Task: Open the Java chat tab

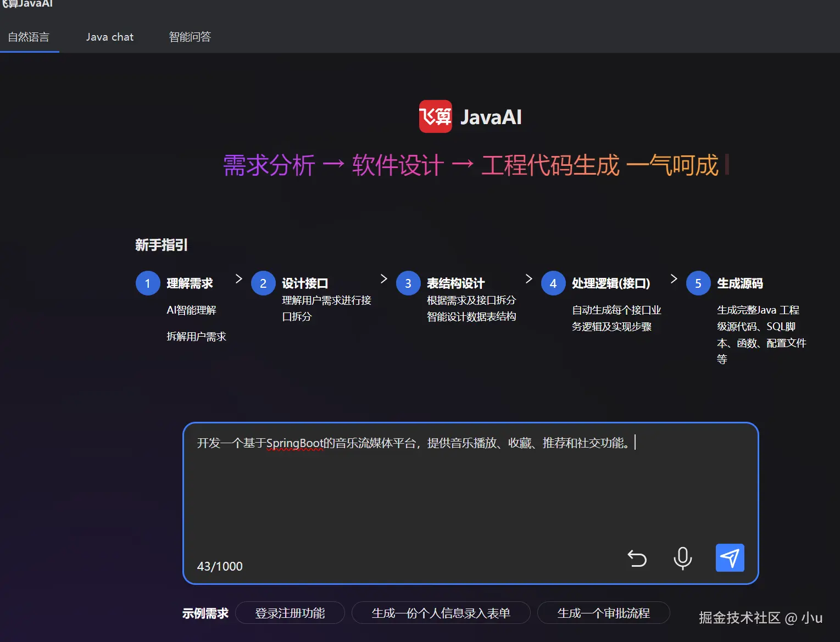Action: click(x=110, y=37)
